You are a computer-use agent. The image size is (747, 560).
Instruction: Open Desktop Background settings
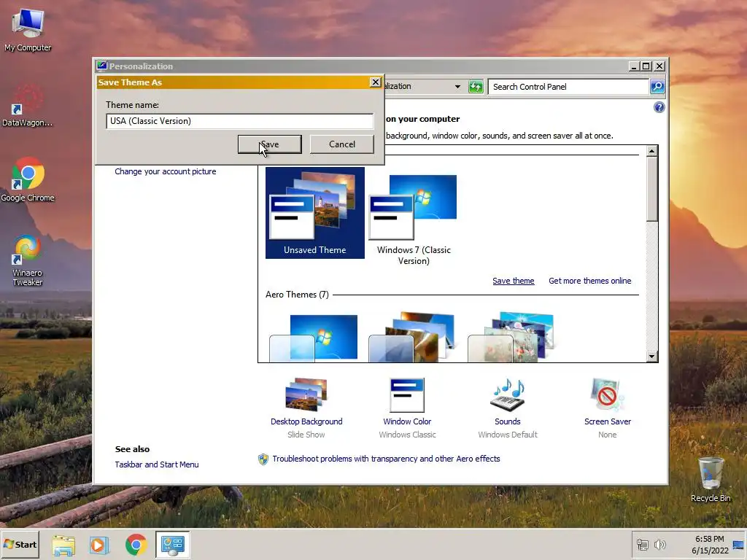click(x=306, y=408)
